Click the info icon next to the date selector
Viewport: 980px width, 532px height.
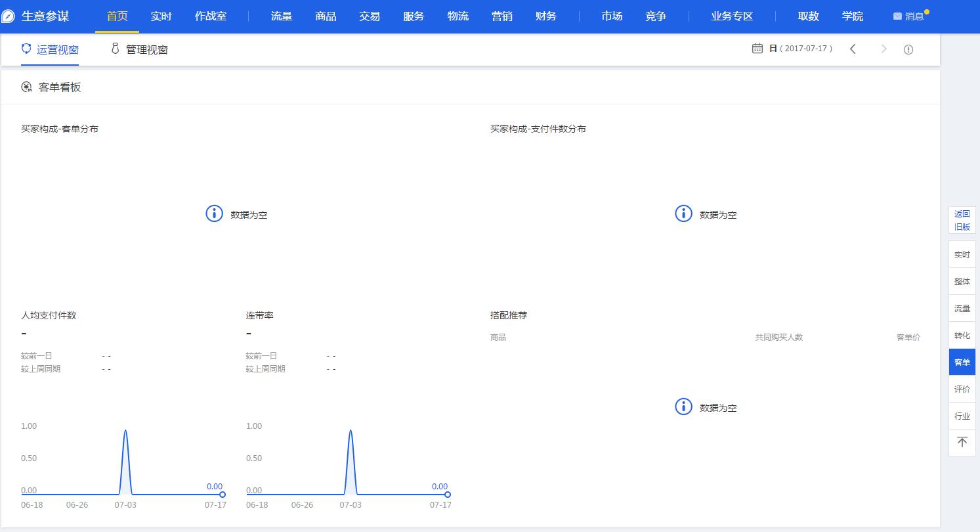click(908, 49)
